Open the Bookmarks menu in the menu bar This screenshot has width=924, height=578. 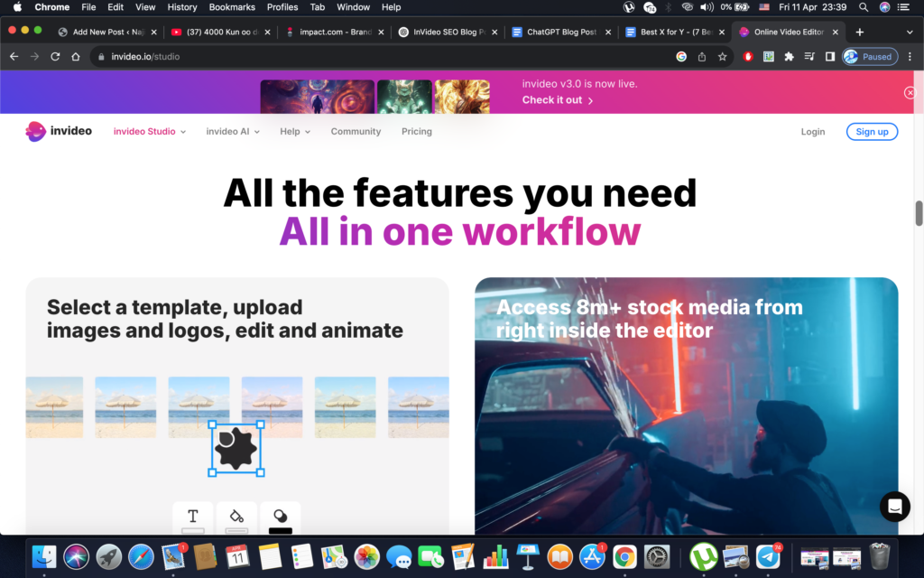point(231,7)
